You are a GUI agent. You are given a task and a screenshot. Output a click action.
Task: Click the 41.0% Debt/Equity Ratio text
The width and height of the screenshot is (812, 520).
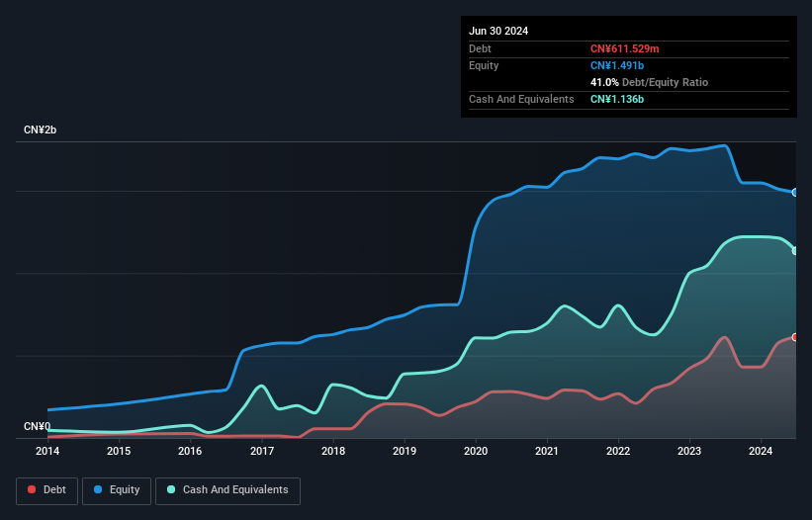tap(649, 82)
